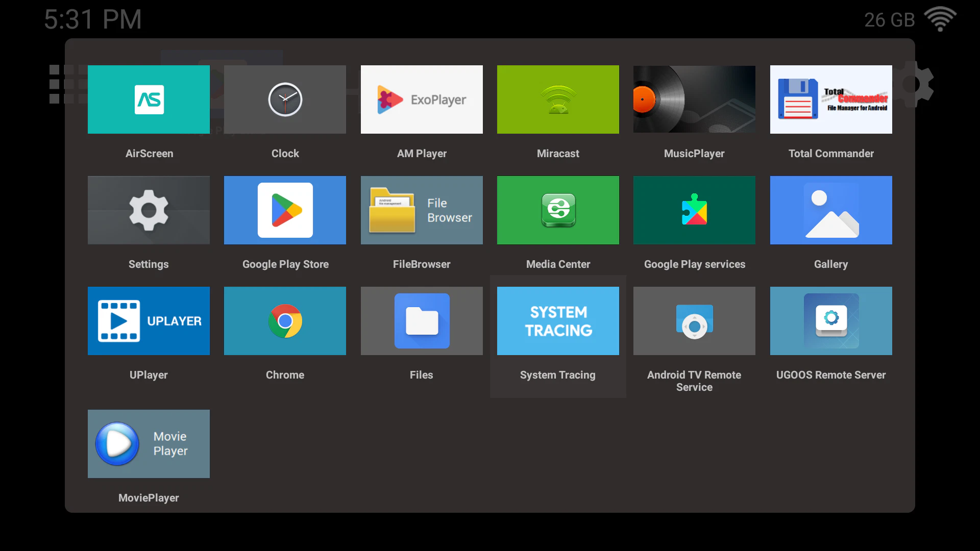Open the Gallery app
The height and width of the screenshot is (551, 980).
click(x=831, y=210)
